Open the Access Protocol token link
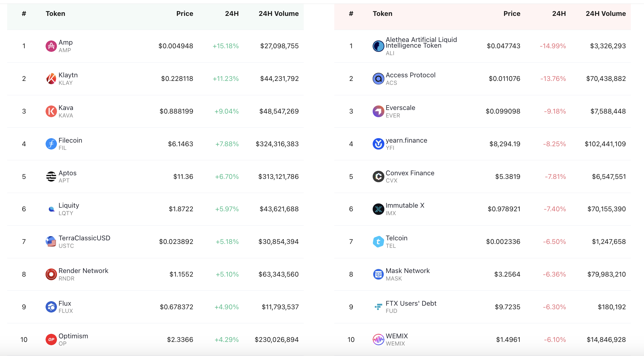The height and width of the screenshot is (356, 644). pyautogui.click(x=410, y=75)
